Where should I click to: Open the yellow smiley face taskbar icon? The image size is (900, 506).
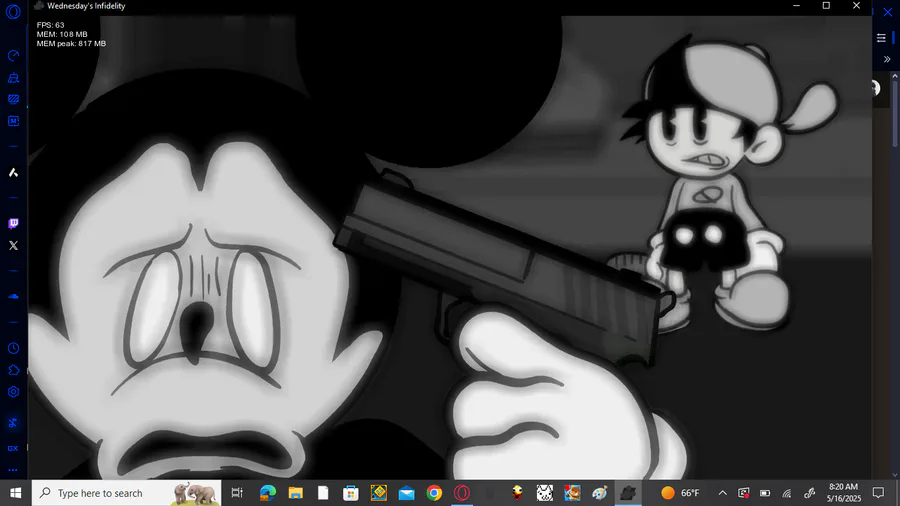tap(517, 493)
